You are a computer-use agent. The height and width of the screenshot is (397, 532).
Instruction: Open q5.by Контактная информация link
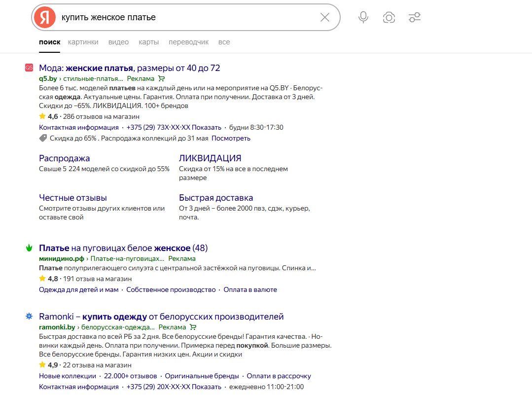pos(79,127)
